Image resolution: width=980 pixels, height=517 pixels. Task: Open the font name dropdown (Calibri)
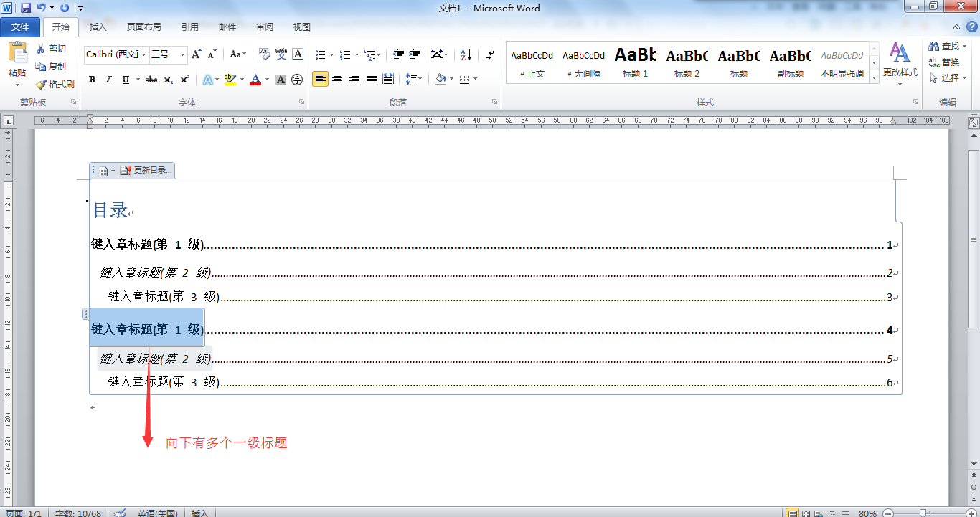click(x=144, y=54)
